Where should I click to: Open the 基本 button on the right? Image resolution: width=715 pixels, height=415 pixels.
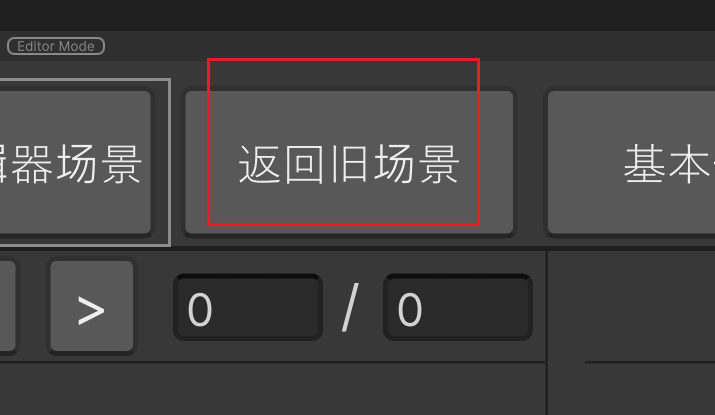tap(631, 162)
